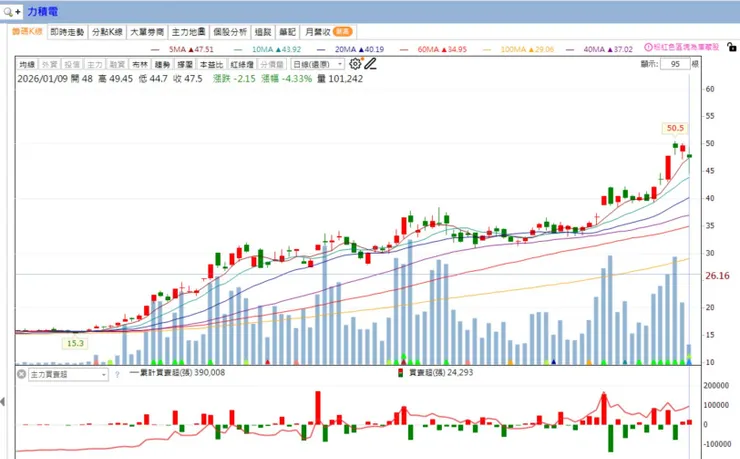
Task: Toggle the 趨勢 trend overlay
Action: coord(162,64)
